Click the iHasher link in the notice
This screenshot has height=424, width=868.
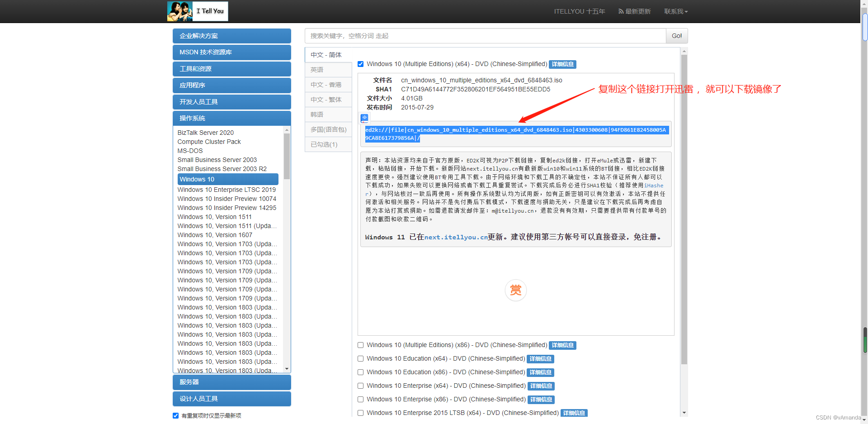point(654,186)
